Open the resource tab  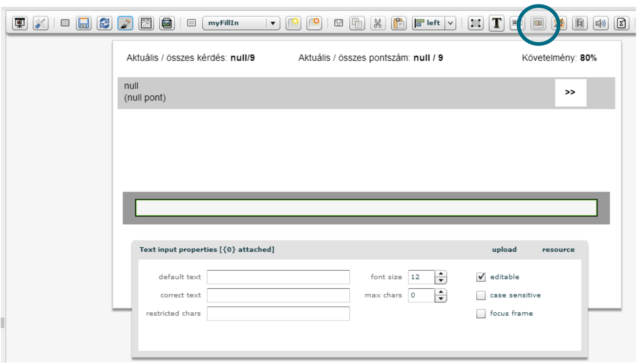point(558,250)
